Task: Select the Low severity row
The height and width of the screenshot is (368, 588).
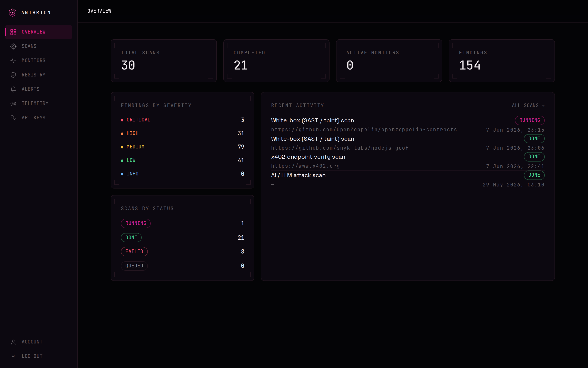Action: tap(183, 160)
